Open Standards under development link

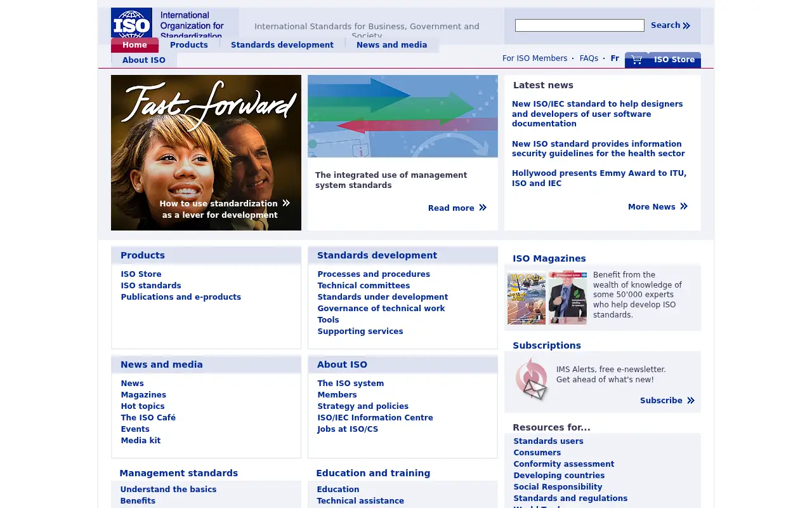(x=383, y=297)
